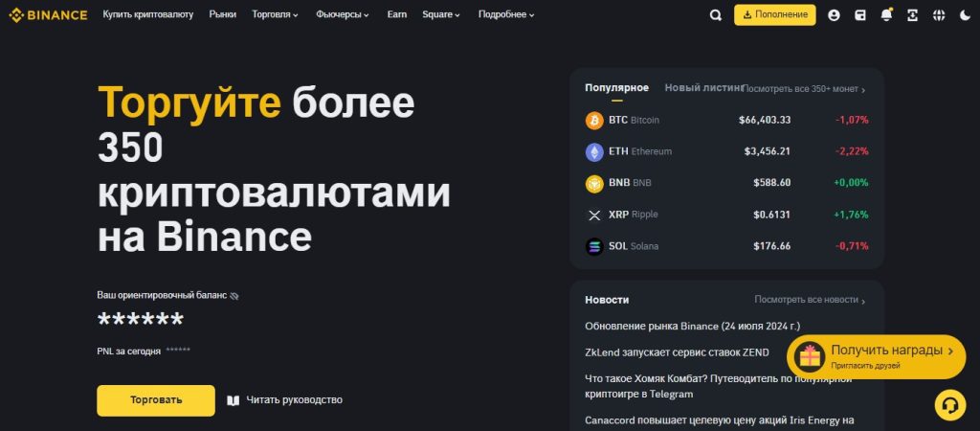Open news Обновление рынка Binance
The width and height of the screenshot is (980, 431).
(693, 326)
